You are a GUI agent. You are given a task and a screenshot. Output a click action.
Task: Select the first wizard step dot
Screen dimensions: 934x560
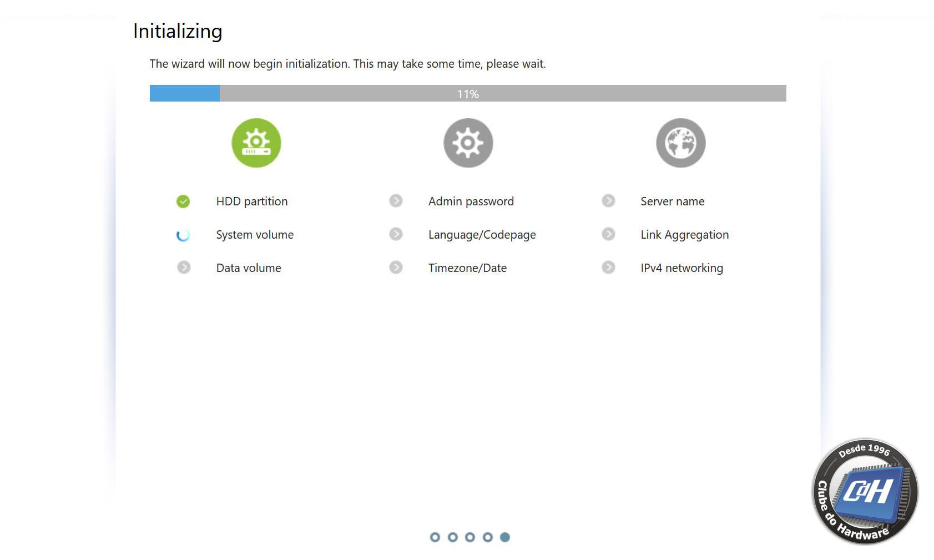pyautogui.click(x=435, y=537)
